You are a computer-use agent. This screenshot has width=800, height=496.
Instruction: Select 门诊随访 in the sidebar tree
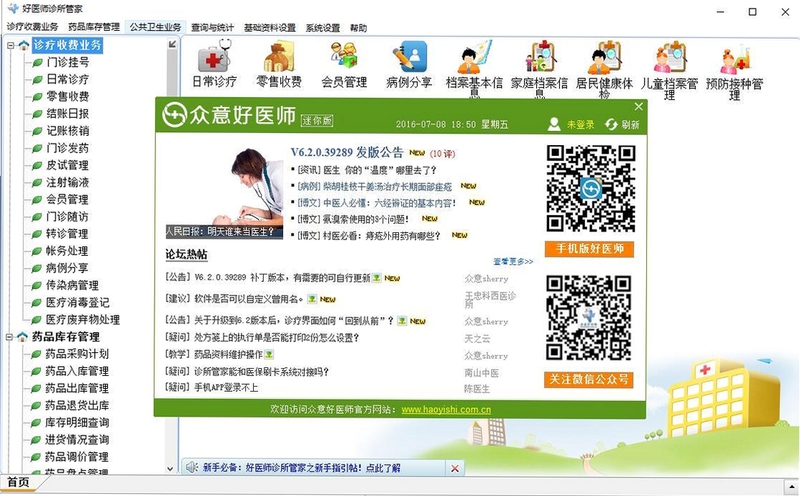point(68,216)
